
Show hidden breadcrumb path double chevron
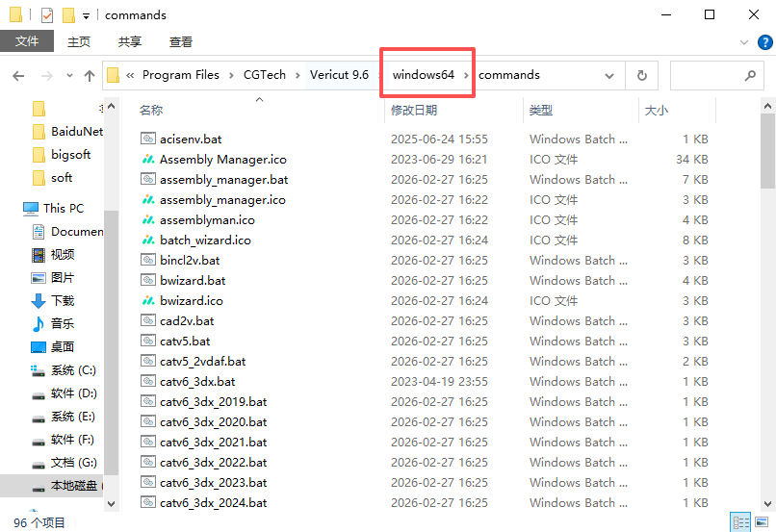[x=130, y=75]
